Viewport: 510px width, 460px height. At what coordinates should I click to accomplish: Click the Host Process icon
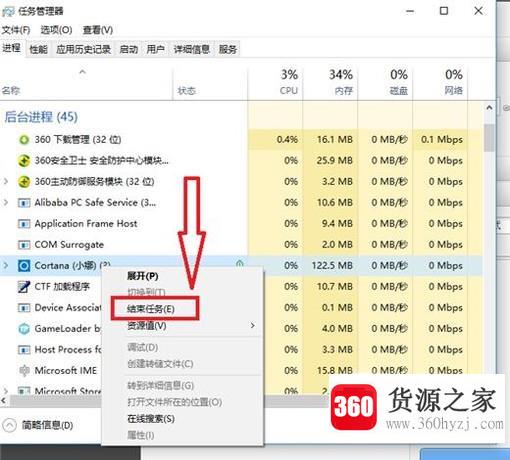[x=24, y=350]
